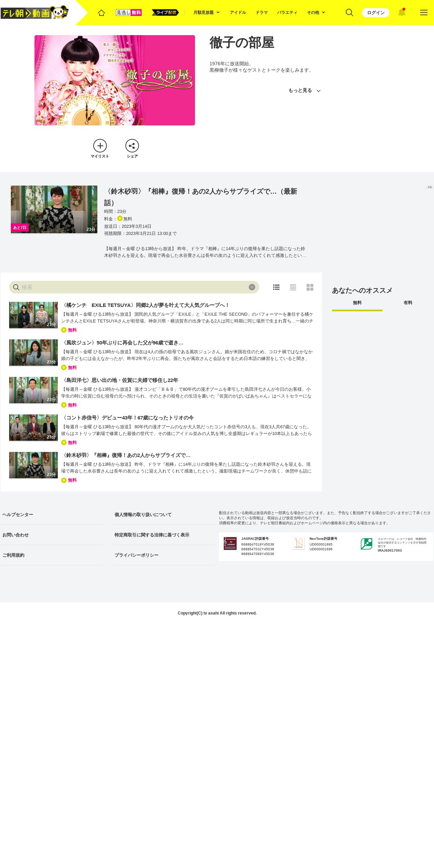Open ご利用規約 footer link
The image size is (434, 868).
[14, 555]
